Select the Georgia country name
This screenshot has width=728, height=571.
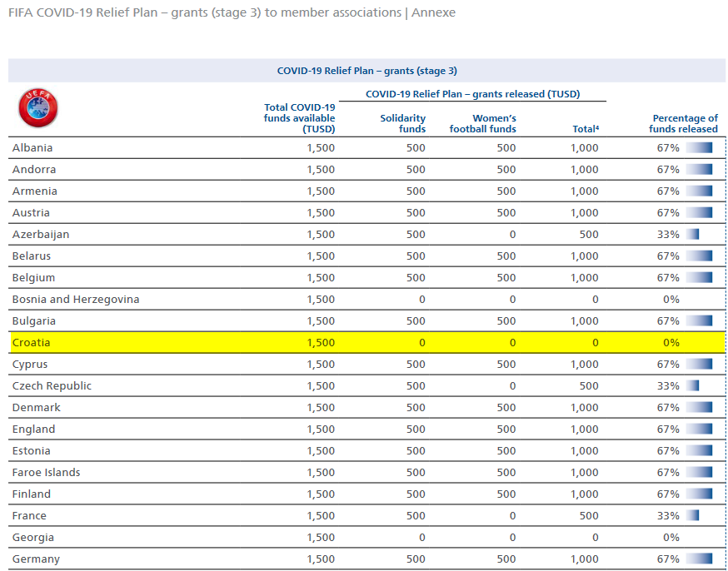(x=33, y=538)
